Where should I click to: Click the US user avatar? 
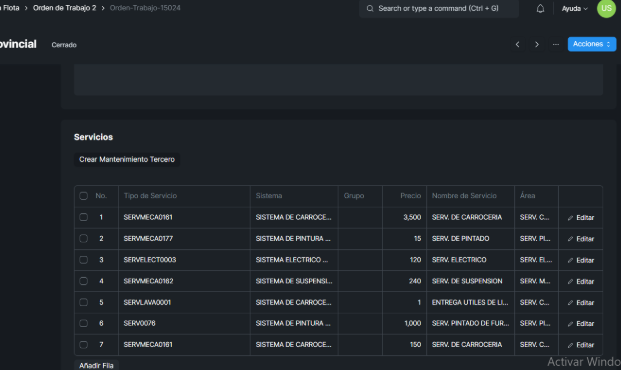pos(606,8)
